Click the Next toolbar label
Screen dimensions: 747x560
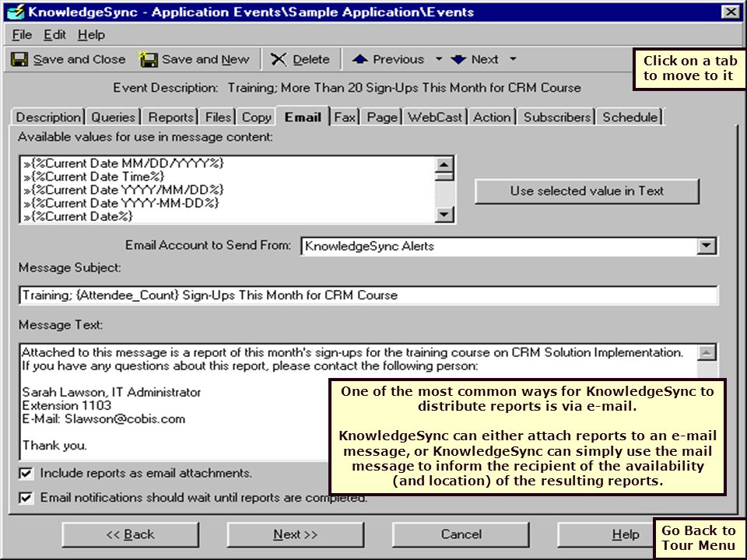point(485,60)
